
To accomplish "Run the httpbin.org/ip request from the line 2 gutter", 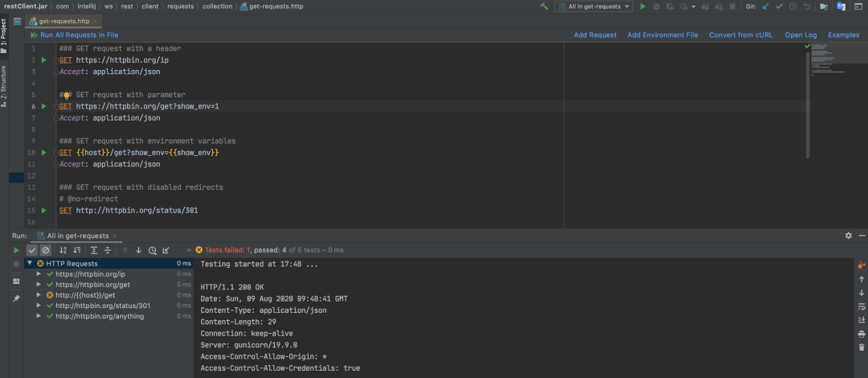I will click(44, 60).
